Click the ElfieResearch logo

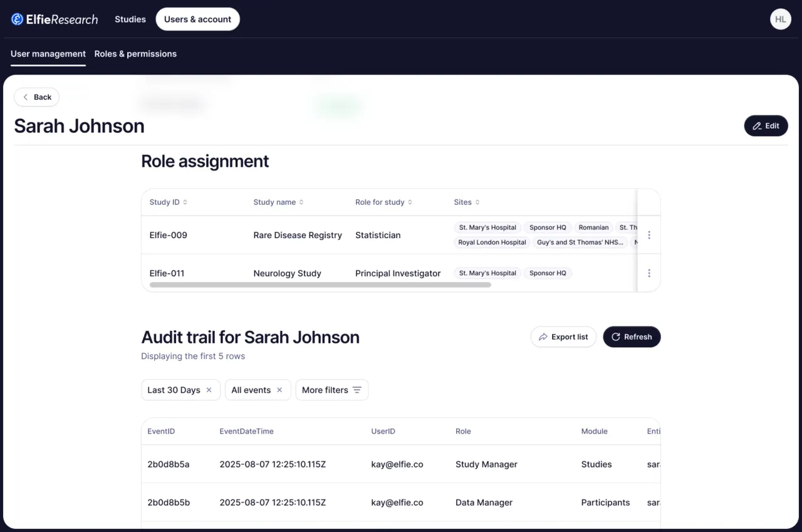point(55,19)
